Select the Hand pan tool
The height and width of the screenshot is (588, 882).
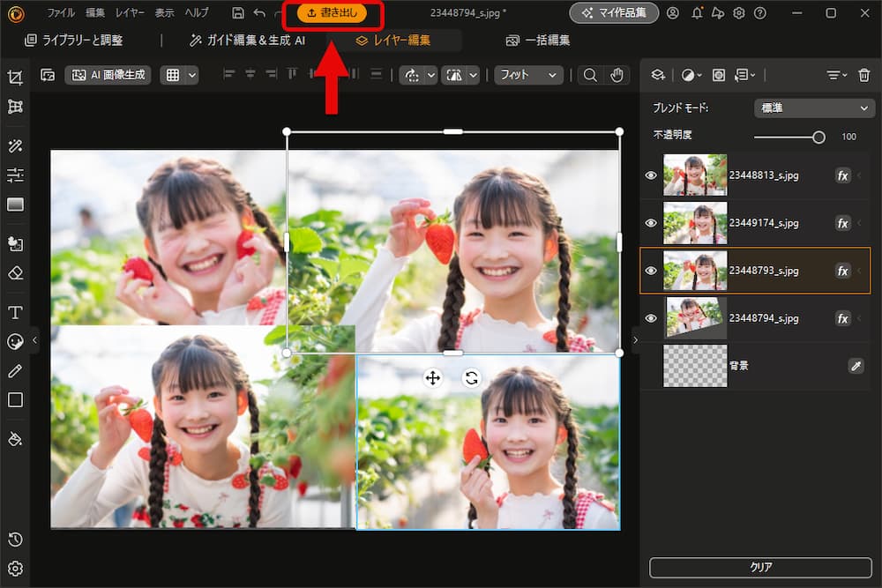click(x=617, y=75)
